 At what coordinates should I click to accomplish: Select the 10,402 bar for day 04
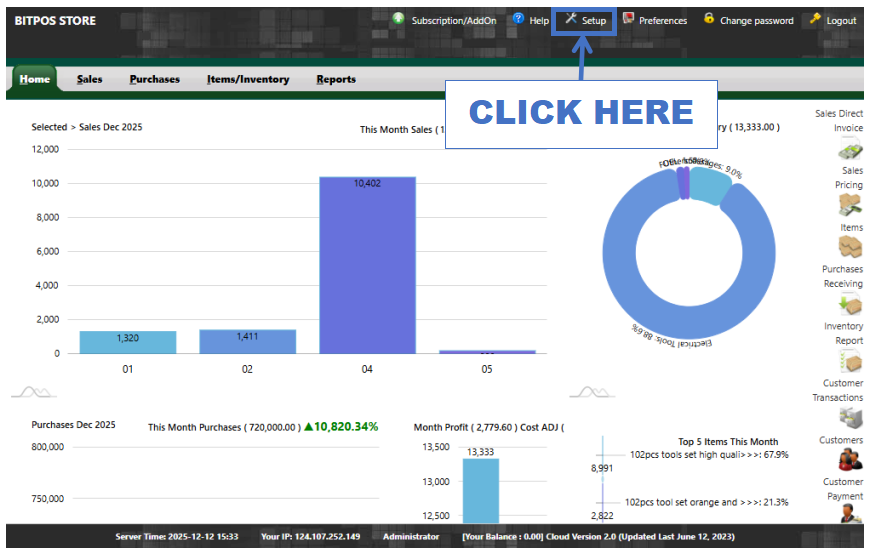[x=367, y=265]
